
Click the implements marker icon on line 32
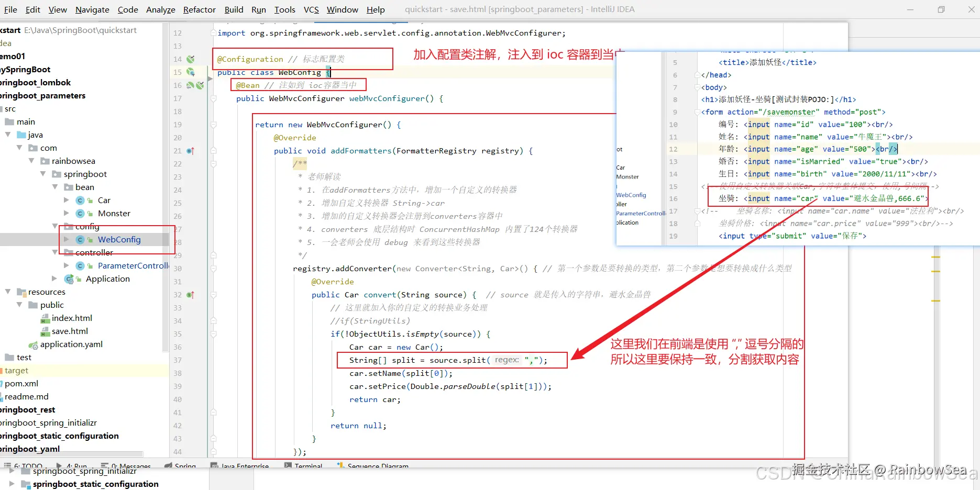point(191,295)
